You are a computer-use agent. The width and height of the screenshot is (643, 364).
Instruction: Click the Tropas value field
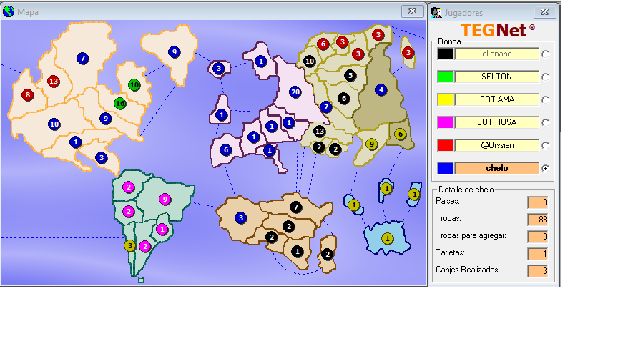[537, 220]
